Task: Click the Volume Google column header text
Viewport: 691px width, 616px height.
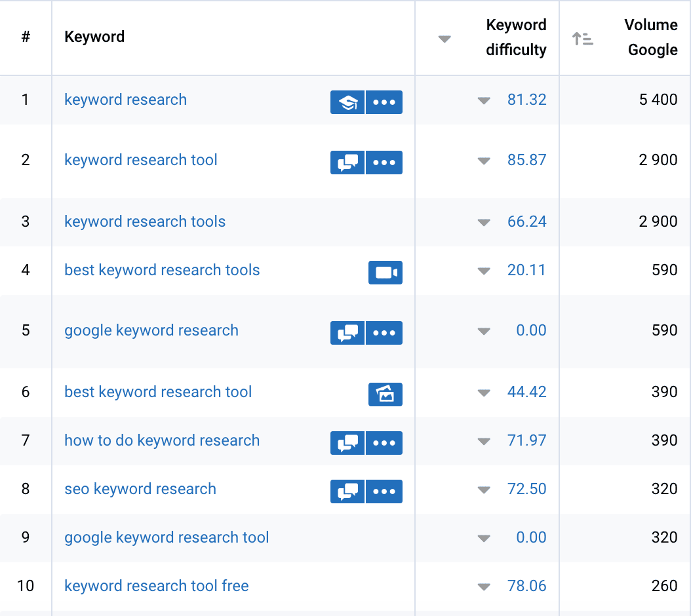Action: [x=651, y=37]
